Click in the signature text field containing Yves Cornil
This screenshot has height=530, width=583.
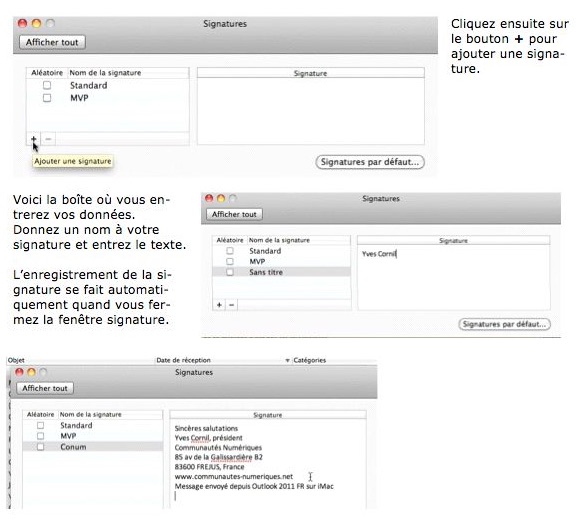(454, 277)
